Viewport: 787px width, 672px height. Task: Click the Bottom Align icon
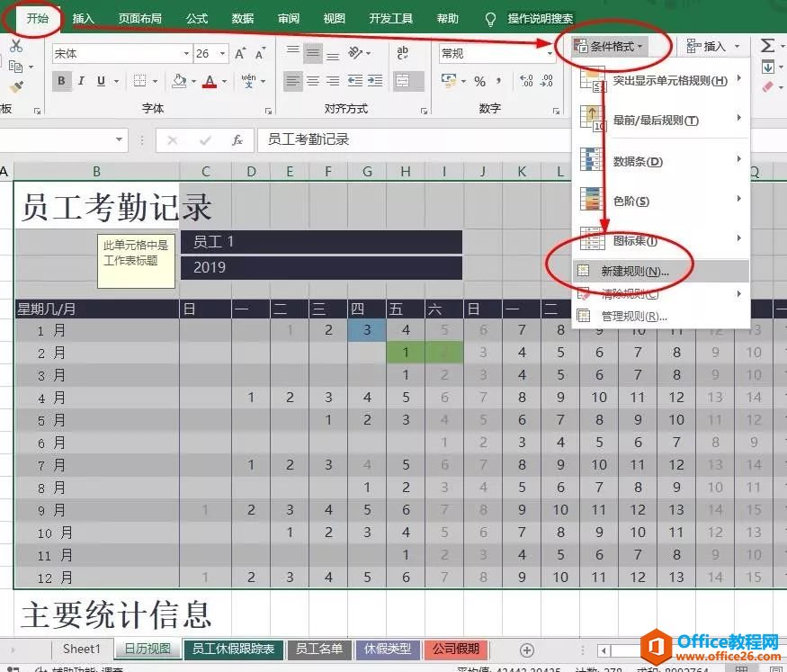(x=333, y=55)
